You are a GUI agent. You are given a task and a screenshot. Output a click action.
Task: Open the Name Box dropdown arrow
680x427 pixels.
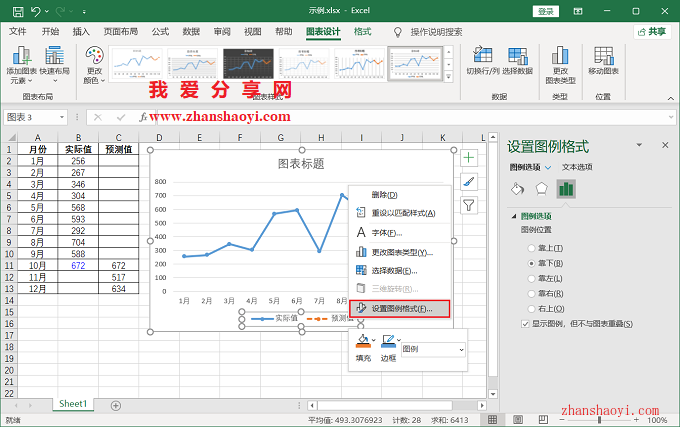62,117
